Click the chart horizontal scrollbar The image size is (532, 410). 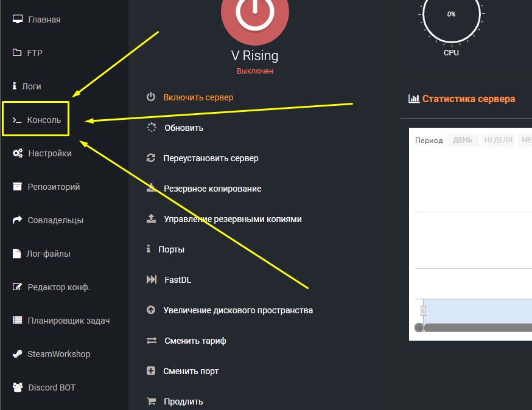coord(475,328)
